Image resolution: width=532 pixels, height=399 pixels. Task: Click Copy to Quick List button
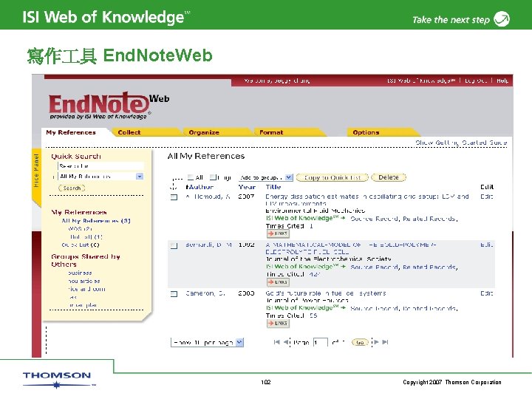pyautogui.click(x=332, y=177)
